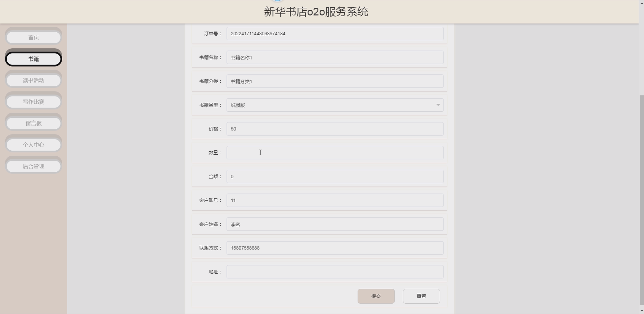Viewport: 644px width, 314px height.
Task: Click the dropdown arrow of 书籍类型
Action: pyautogui.click(x=438, y=105)
